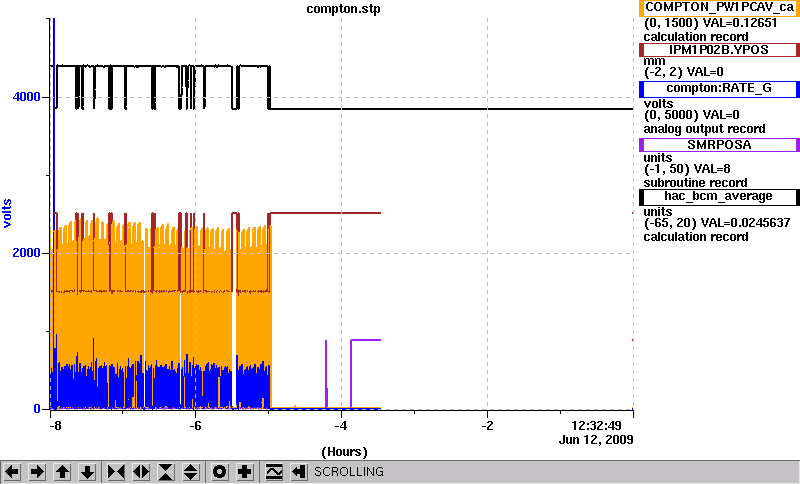Viewport: 800px width, 484px height.
Task: Click the plus-sign toolbar button
Action: tap(245, 472)
